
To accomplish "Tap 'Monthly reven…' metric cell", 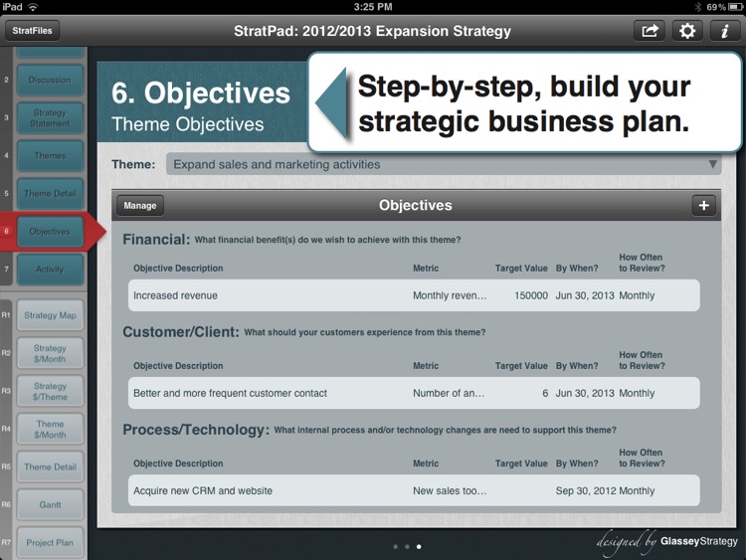I will coord(450,295).
